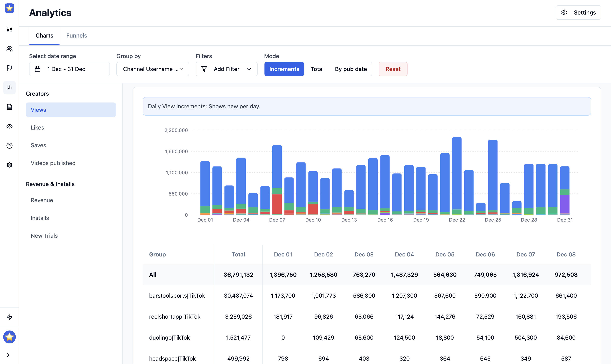Click the 30,487,074 total cell

pos(238,296)
